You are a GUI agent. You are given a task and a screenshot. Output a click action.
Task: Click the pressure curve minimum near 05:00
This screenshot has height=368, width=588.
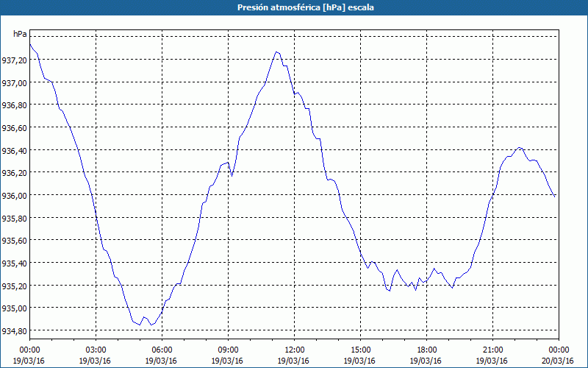[x=140, y=325]
